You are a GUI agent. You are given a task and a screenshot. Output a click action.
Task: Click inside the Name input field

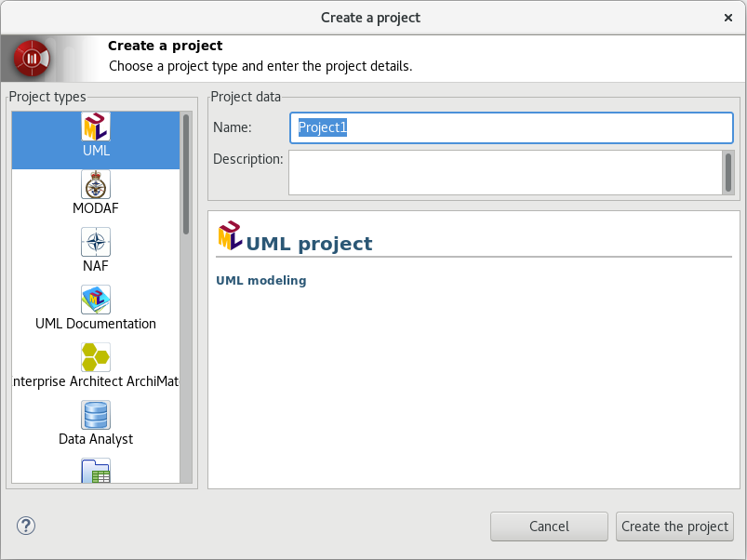pyautogui.click(x=510, y=127)
